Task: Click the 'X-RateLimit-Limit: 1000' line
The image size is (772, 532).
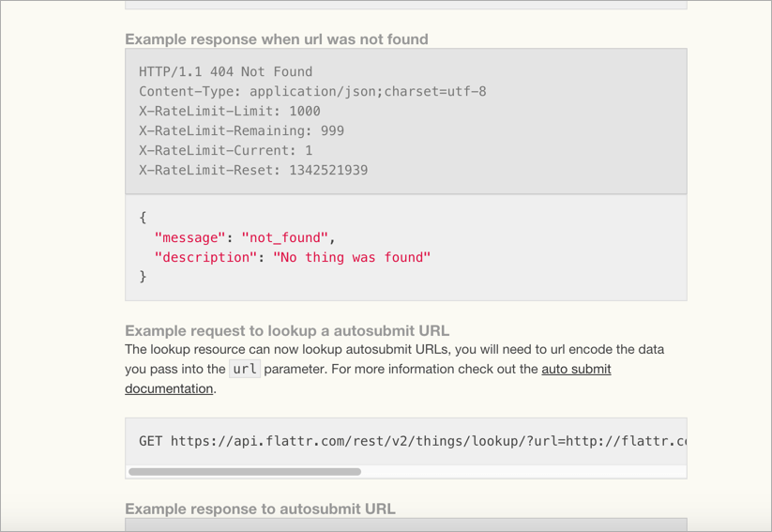Action: [x=230, y=112]
